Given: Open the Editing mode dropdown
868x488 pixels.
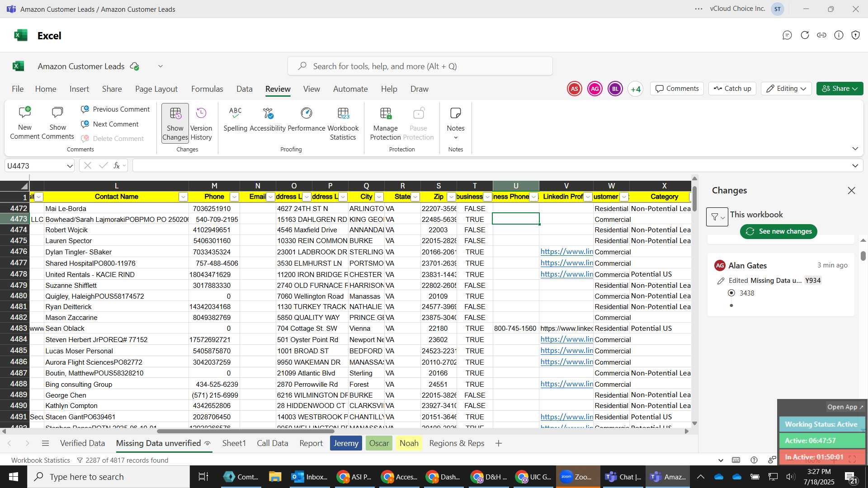Looking at the screenshot, I should [x=786, y=89].
